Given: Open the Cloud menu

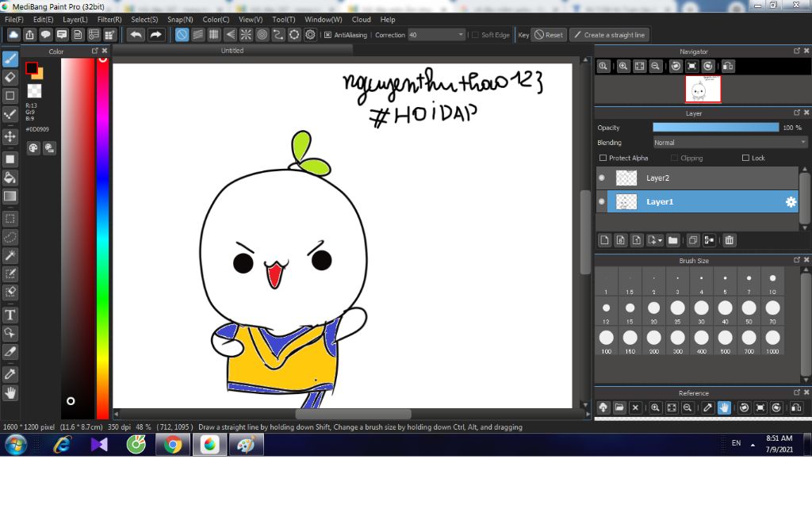Looking at the screenshot, I should (361, 20).
